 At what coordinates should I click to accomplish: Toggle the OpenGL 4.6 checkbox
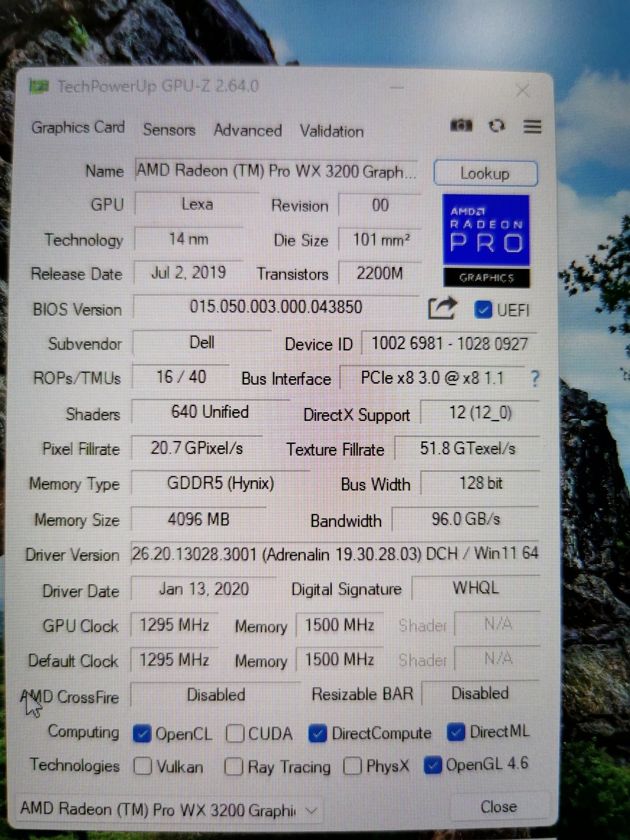point(433,765)
